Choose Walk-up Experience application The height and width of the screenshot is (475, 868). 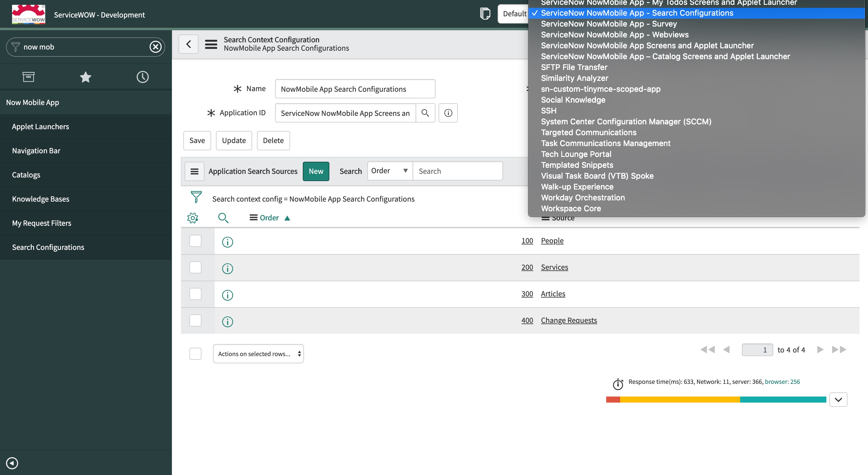coord(577,187)
